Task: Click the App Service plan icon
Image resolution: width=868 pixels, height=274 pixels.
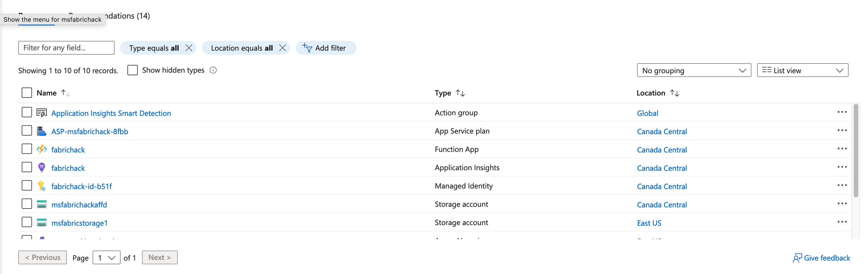Action: (x=41, y=131)
